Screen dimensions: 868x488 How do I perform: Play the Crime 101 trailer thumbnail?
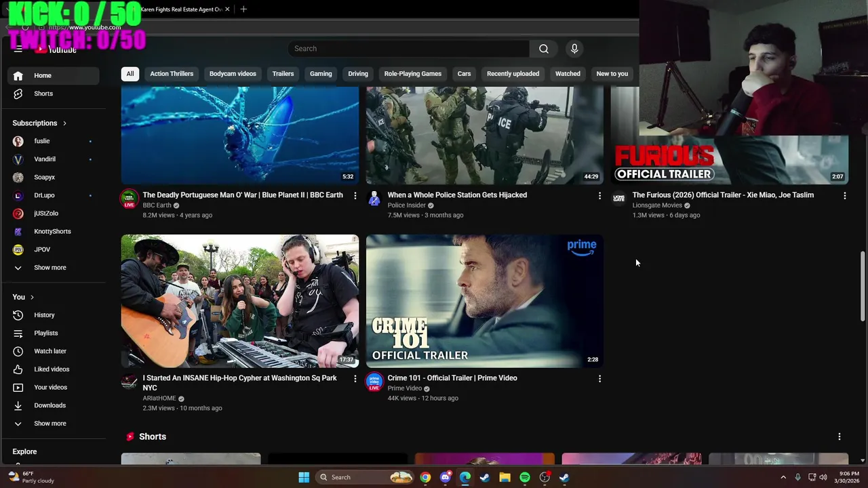tap(485, 301)
